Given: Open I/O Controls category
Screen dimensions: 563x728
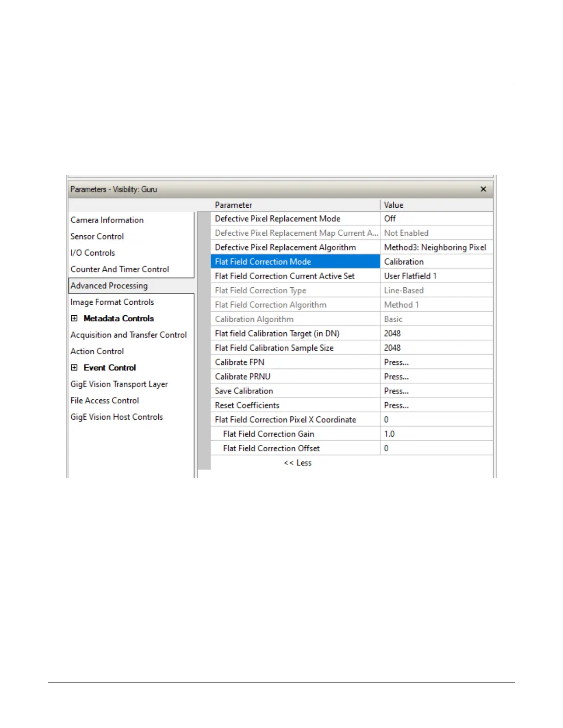Looking at the screenshot, I should [x=92, y=253].
